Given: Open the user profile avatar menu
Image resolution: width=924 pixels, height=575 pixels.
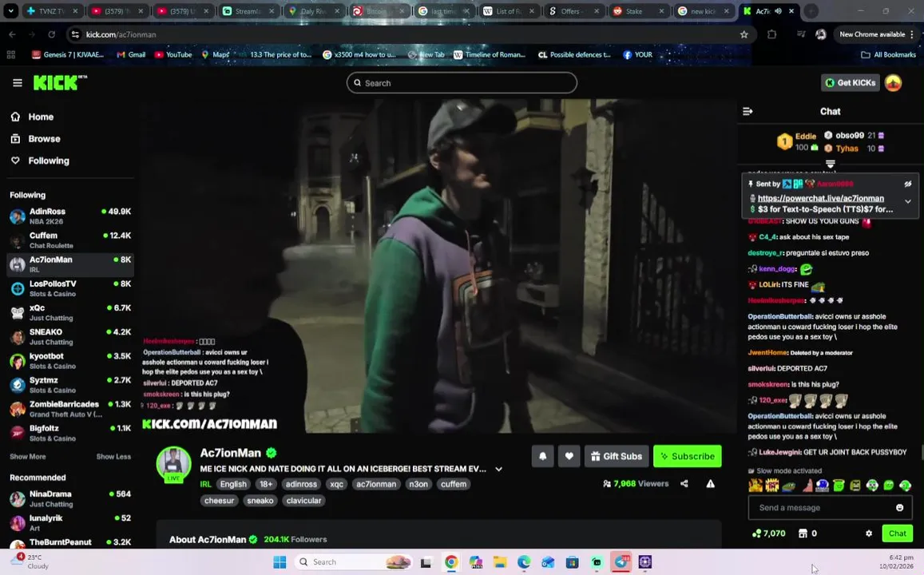Looking at the screenshot, I should [x=894, y=83].
